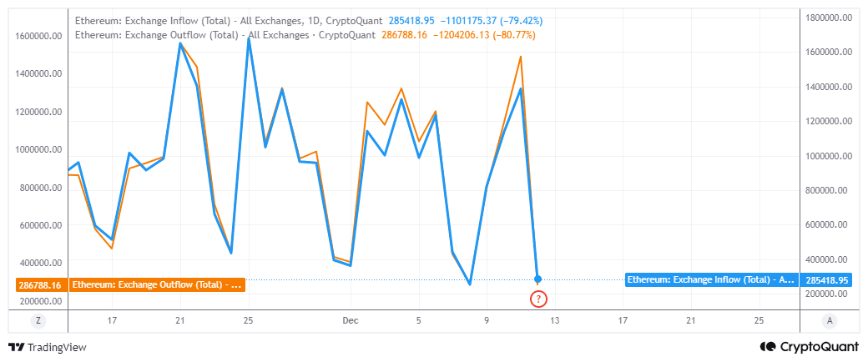Select the Exchange Inflow legend title
Image resolution: width=868 pixels, height=362 pixels.
pos(229,20)
